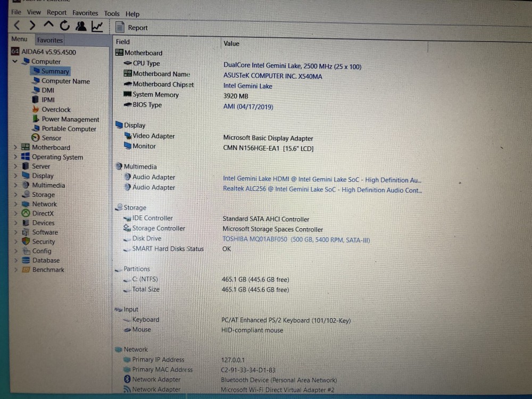Open the Favorites menu
Screen dimensions: 532x399
tap(85, 13)
